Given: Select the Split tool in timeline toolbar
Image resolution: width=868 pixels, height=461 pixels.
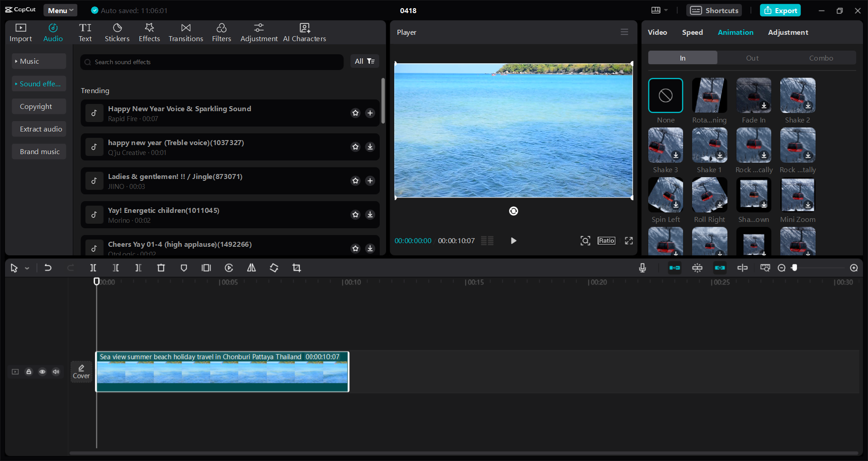Looking at the screenshot, I should tap(93, 268).
